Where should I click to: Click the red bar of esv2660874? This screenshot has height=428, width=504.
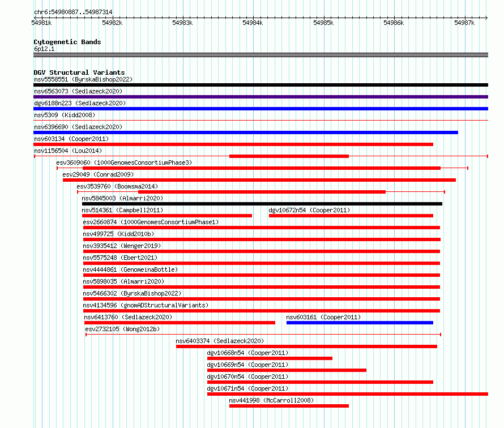[262, 228]
